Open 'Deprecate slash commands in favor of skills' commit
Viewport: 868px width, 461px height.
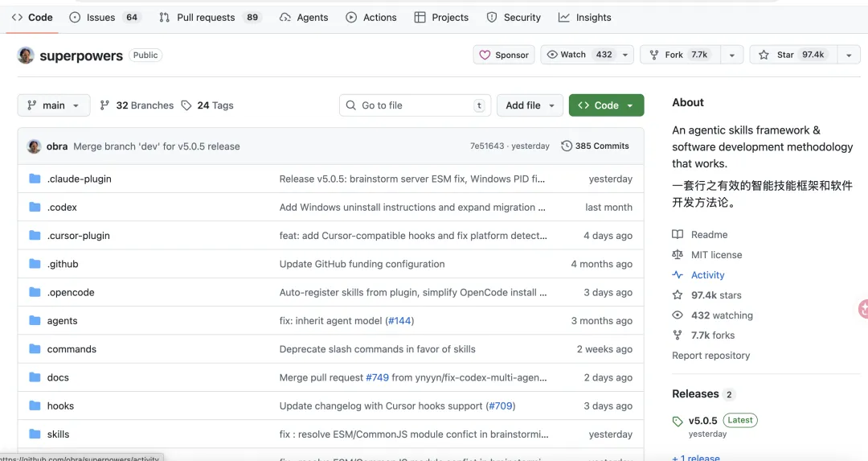378,349
